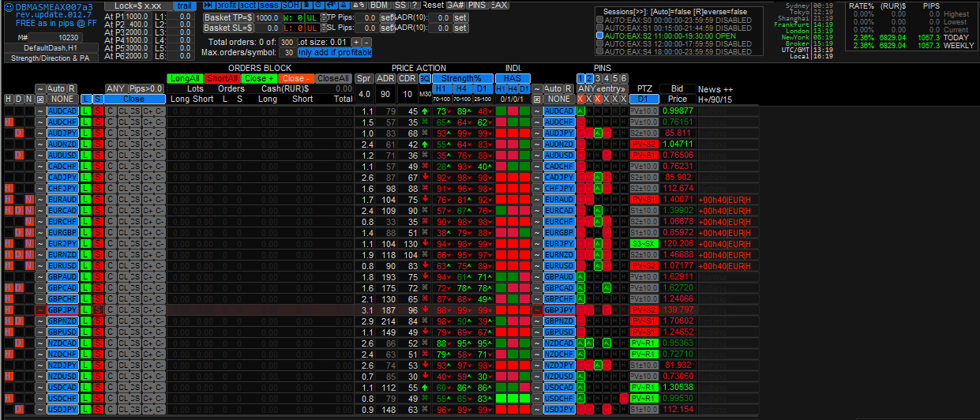Image resolution: width=980 pixels, height=420 pixels.
Task: Click the Pips>0.0 filter button
Action: pyautogui.click(x=146, y=88)
